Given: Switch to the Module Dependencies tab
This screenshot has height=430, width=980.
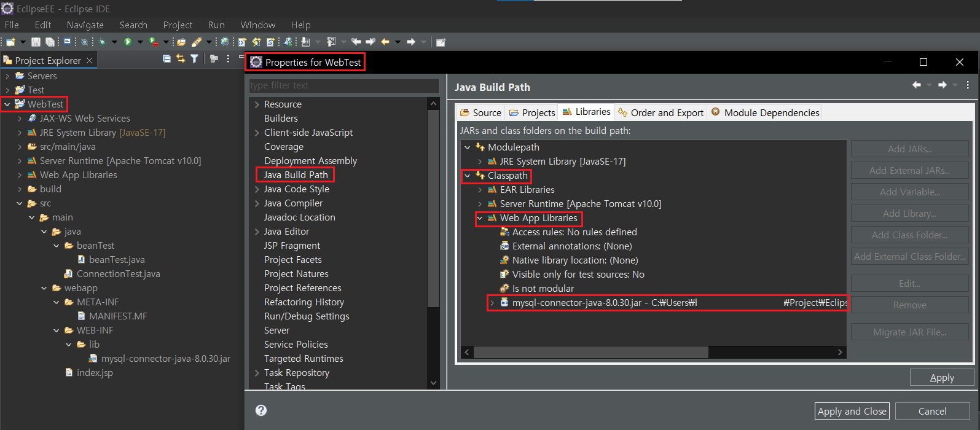Looking at the screenshot, I should [764, 112].
